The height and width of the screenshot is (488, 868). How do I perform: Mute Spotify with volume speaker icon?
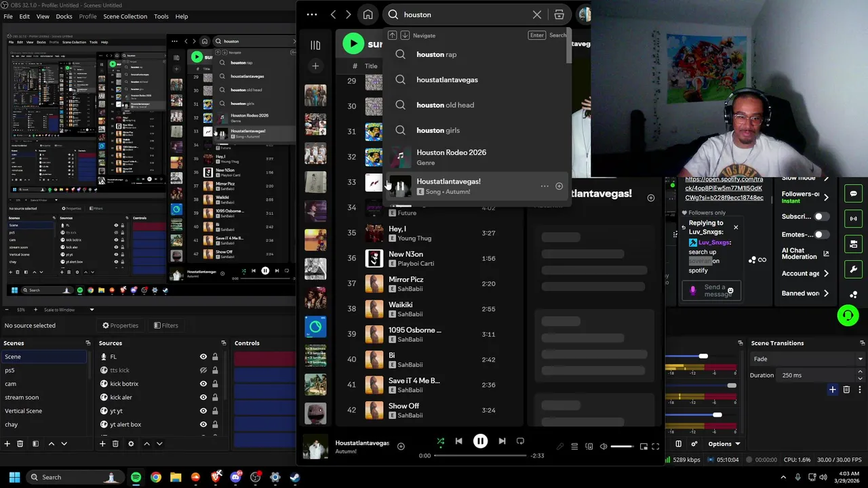click(604, 447)
